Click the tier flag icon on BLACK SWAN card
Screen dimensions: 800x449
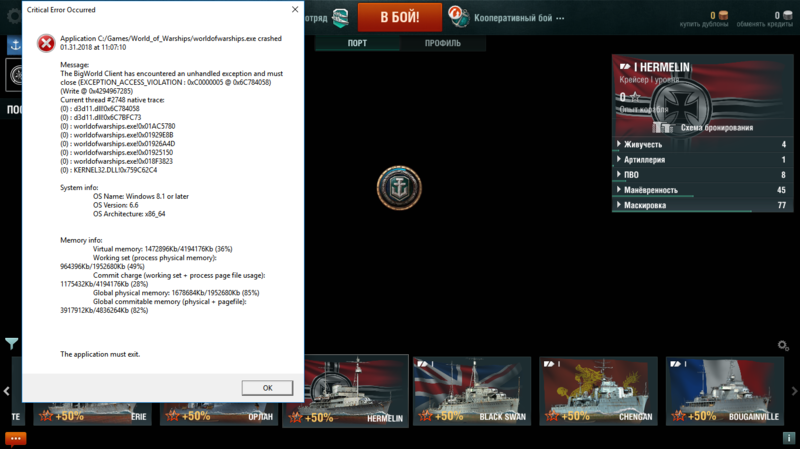422,364
